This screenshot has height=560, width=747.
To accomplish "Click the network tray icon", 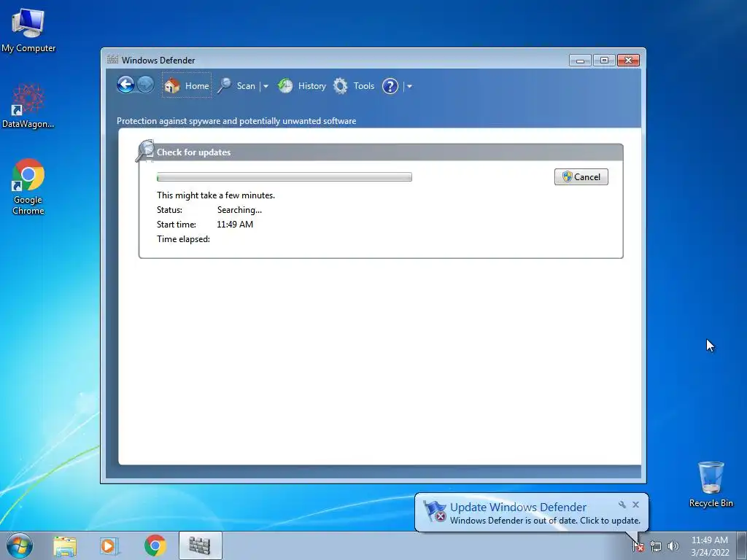I will click(x=656, y=546).
